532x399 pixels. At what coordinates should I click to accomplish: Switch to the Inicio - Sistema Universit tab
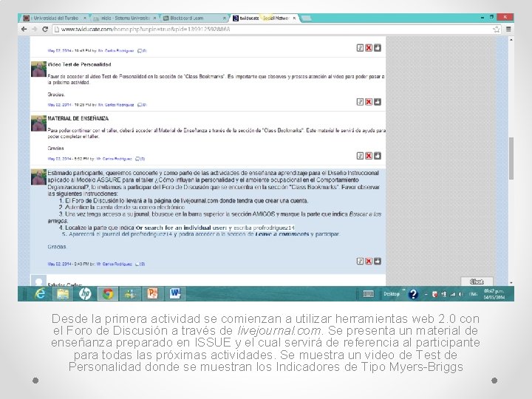[x=124, y=18]
